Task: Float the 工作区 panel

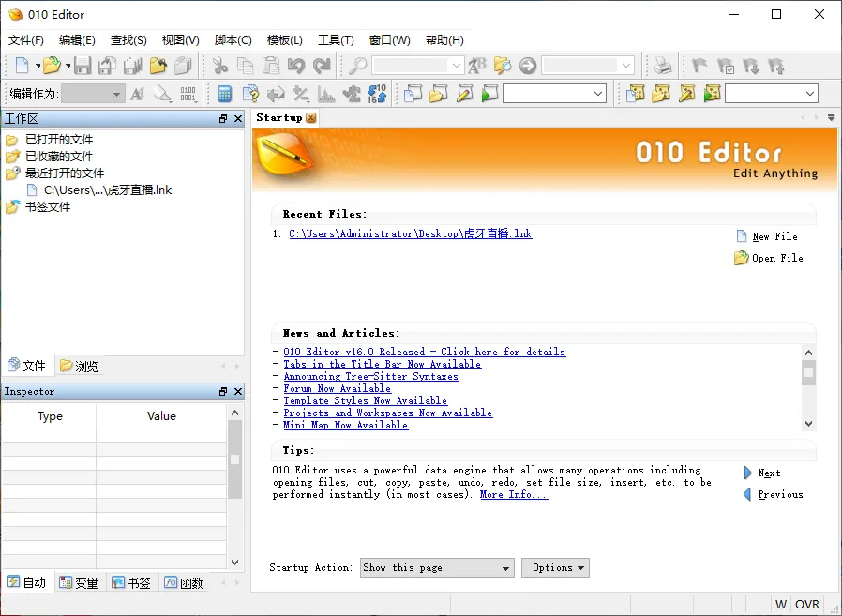Action: click(x=223, y=119)
